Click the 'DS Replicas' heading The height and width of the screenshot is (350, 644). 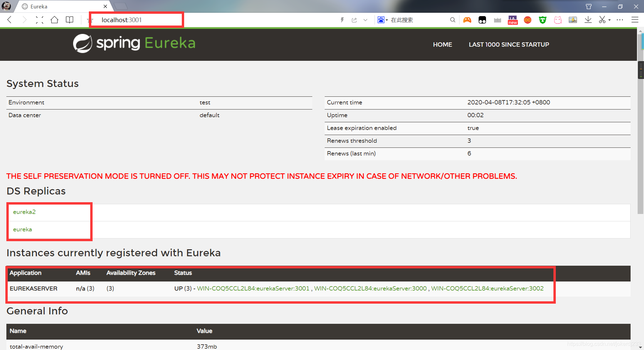click(x=36, y=191)
